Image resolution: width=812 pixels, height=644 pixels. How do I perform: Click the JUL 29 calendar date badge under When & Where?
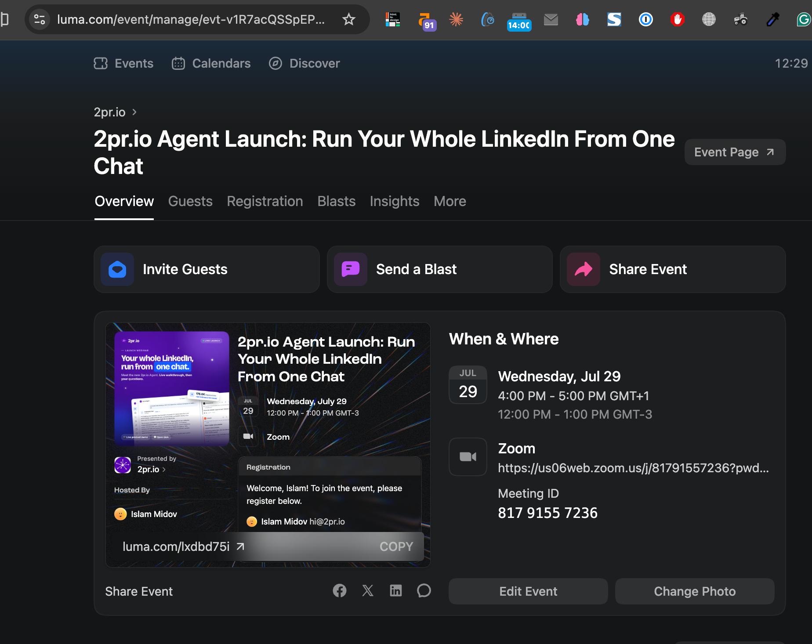468,384
